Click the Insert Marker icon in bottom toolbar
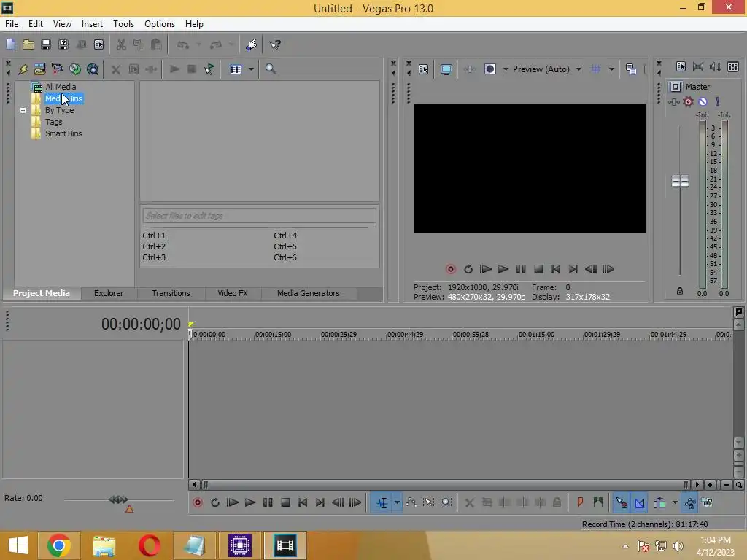The width and height of the screenshot is (747, 560). [x=580, y=502]
